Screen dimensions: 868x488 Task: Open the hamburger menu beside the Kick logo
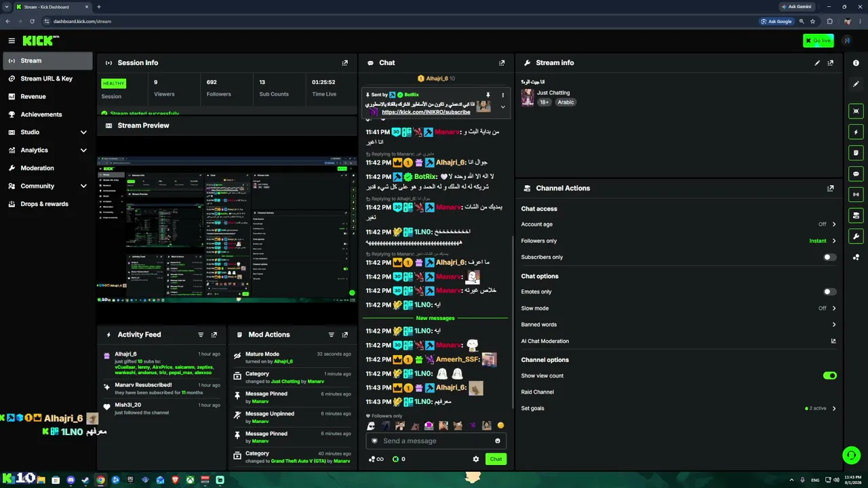coord(12,41)
